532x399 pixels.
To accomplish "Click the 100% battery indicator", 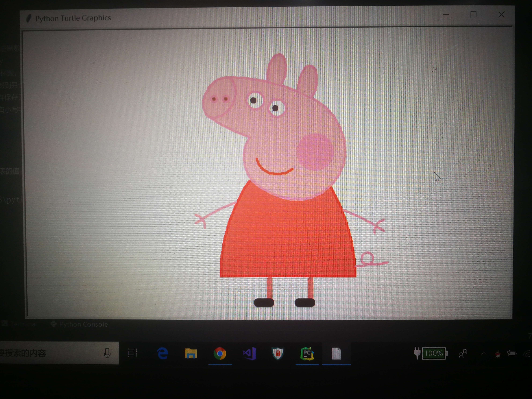I will tap(434, 353).
